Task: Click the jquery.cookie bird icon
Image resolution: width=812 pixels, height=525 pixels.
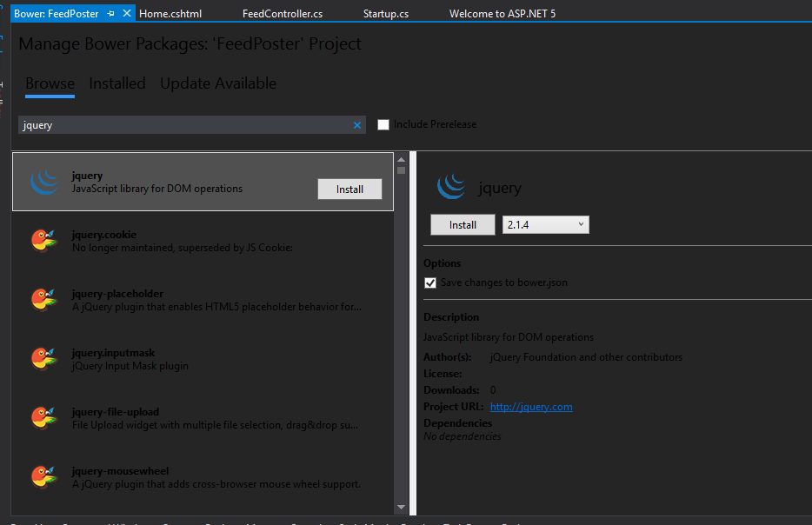Action: (43, 241)
